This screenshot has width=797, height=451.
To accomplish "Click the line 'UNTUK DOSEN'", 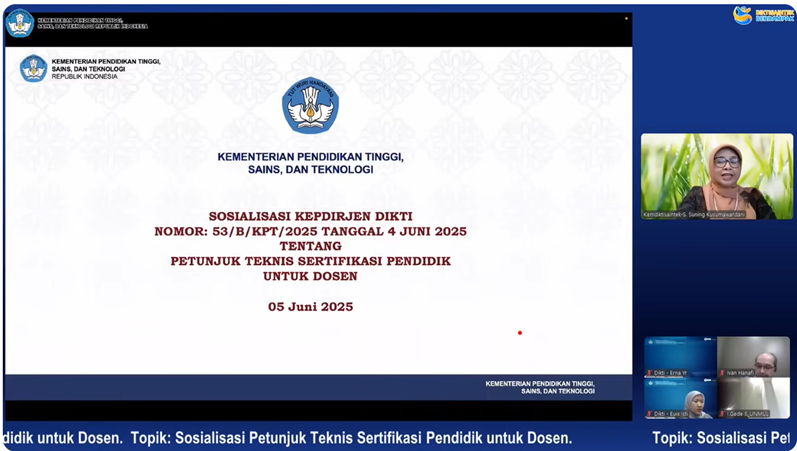I will tap(311, 277).
